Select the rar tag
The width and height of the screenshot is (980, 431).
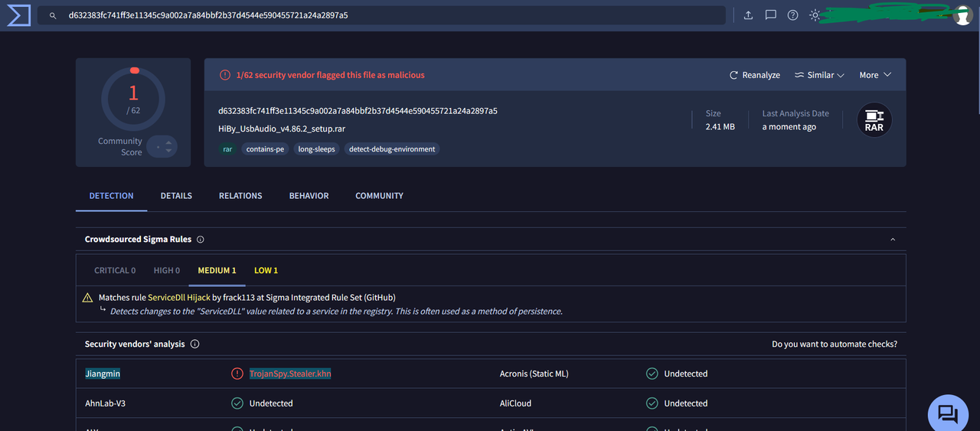pyautogui.click(x=227, y=149)
